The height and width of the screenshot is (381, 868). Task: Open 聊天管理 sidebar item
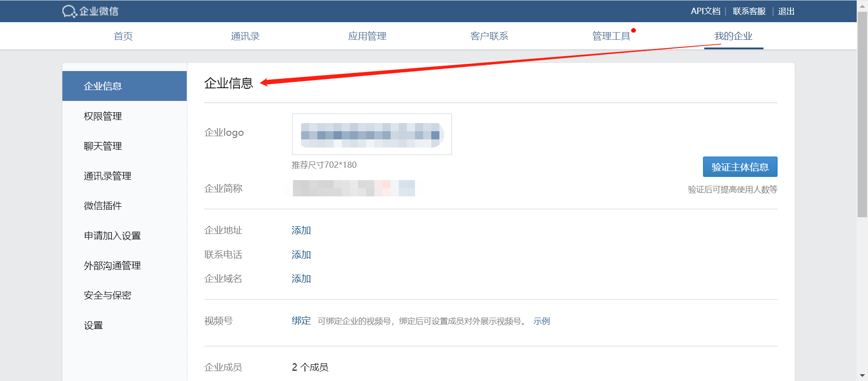click(103, 146)
